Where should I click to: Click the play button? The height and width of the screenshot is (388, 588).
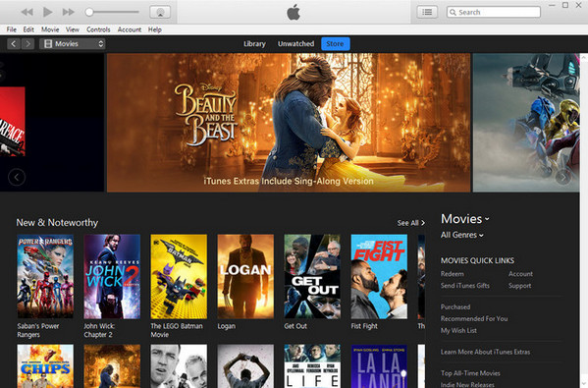pos(48,12)
